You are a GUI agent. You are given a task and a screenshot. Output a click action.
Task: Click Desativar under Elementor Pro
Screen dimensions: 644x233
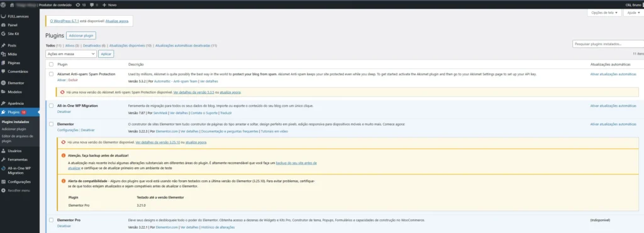point(64,226)
